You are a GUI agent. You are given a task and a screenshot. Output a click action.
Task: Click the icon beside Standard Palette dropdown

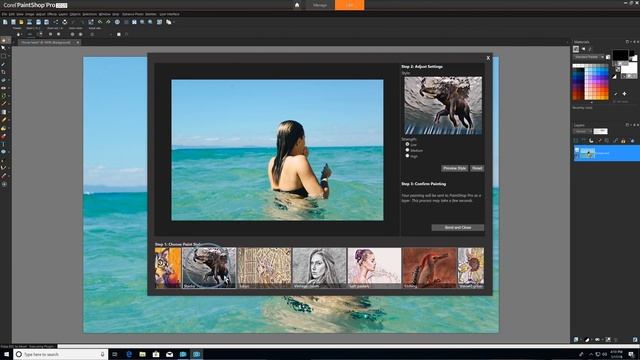click(608, 57)
